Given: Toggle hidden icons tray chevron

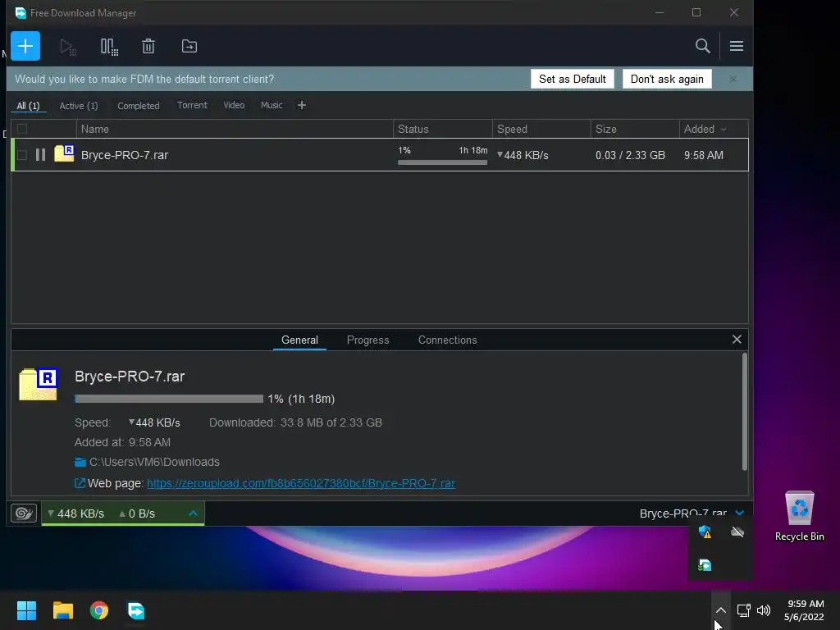Looking at the screenshot, I should 720,610.
